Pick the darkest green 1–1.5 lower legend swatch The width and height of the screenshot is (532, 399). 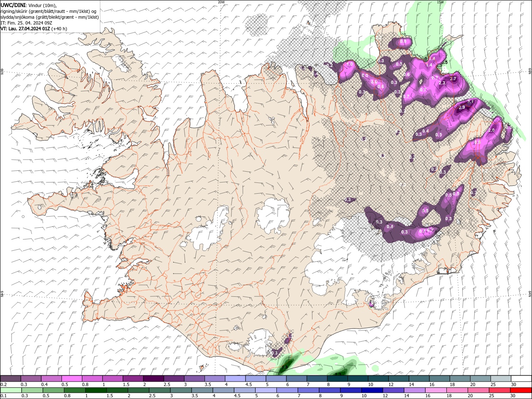click(96, 390)
